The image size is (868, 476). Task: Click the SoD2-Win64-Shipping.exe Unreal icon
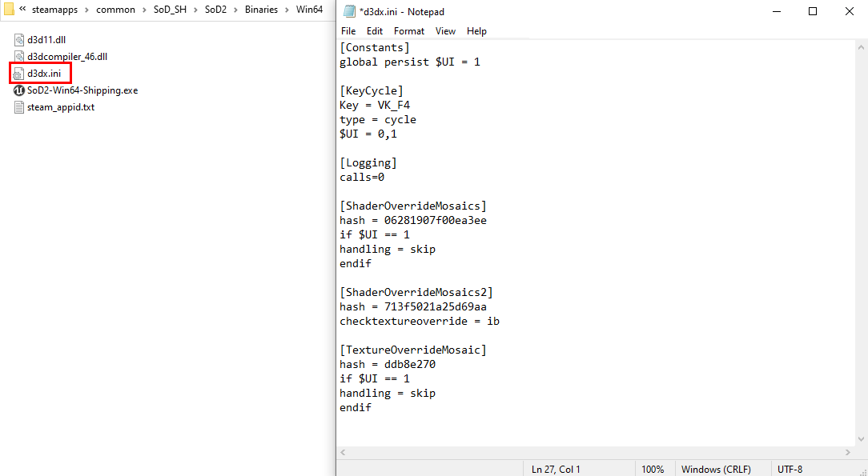(20, 90)
